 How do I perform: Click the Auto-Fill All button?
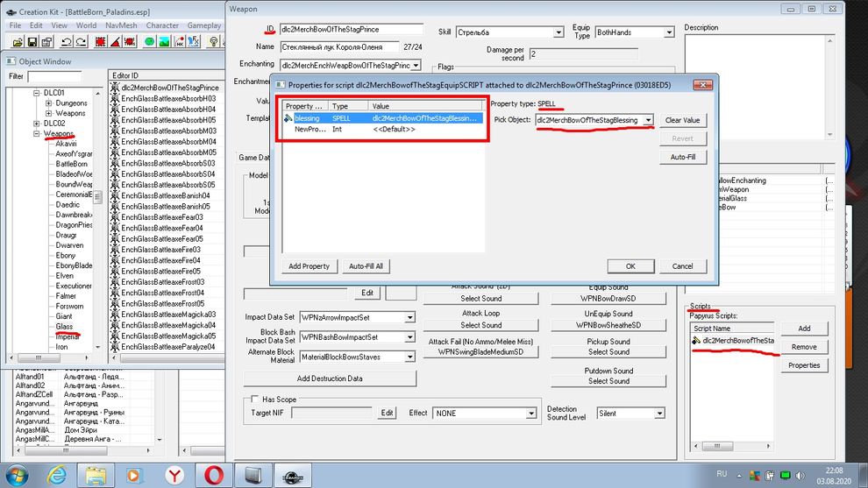tap(366, 266)
